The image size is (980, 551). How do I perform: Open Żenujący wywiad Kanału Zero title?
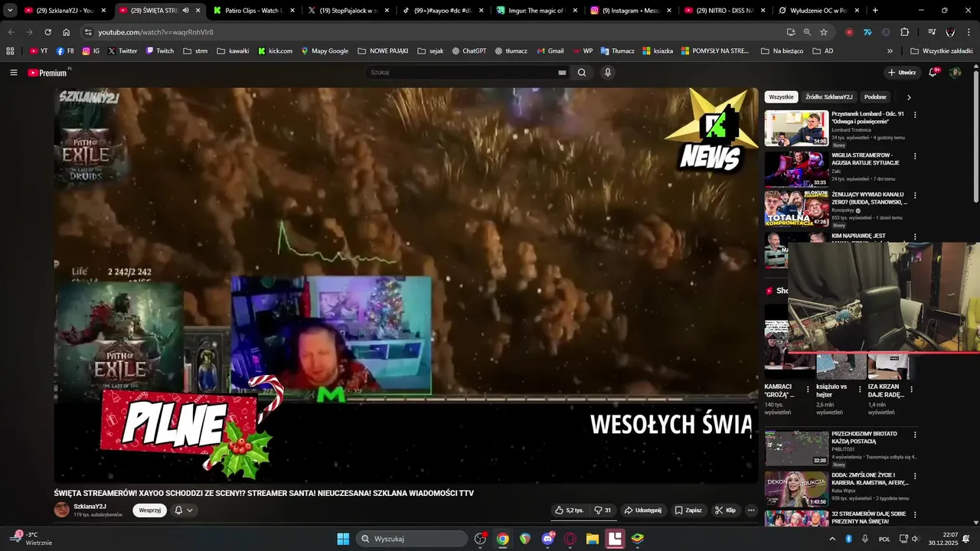pyautogui.click(x=870, y=198)
